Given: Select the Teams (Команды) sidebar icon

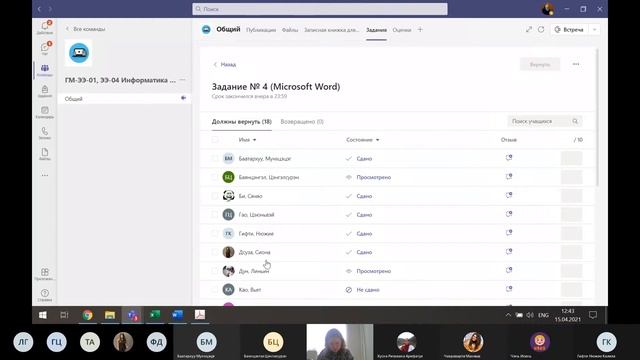Looking at the screenshot, I should pyautogui.click(x=45, y=70).
